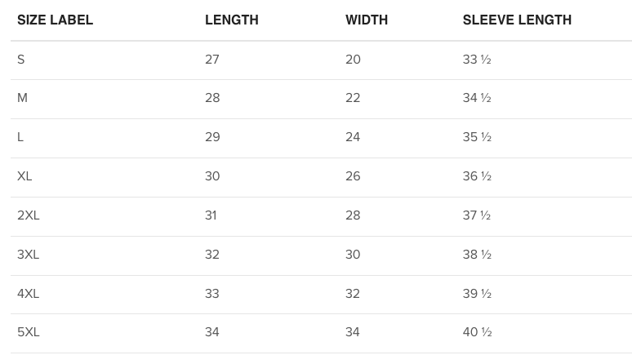Select the XL size label cell
The height and width of the screenshot is (364, 632).
click(24, 176)
